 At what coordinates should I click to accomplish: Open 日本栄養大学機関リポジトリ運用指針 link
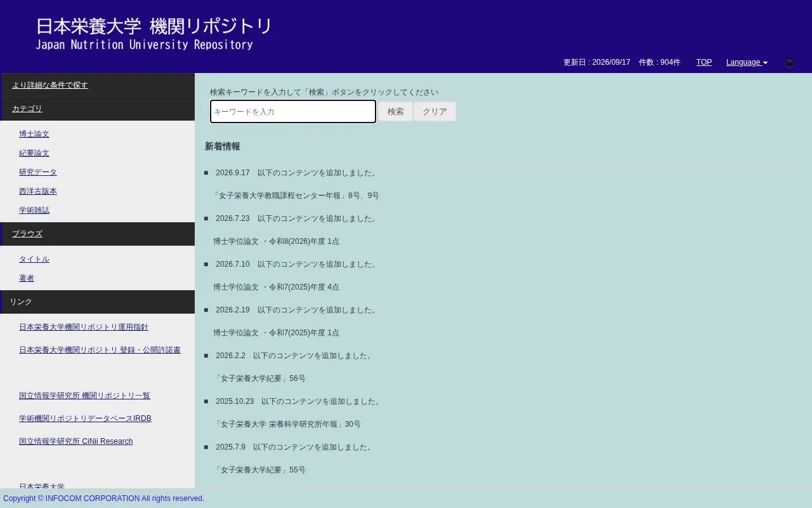(84, 327)
